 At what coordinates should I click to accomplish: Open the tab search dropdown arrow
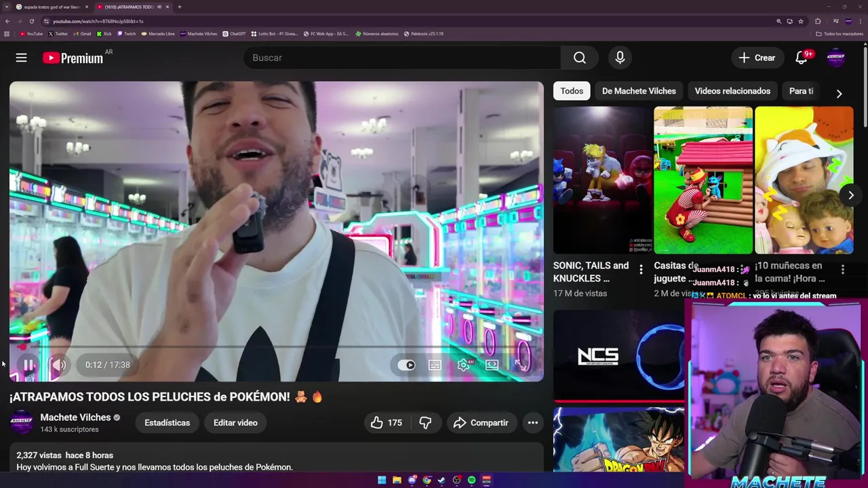[6, 7]
